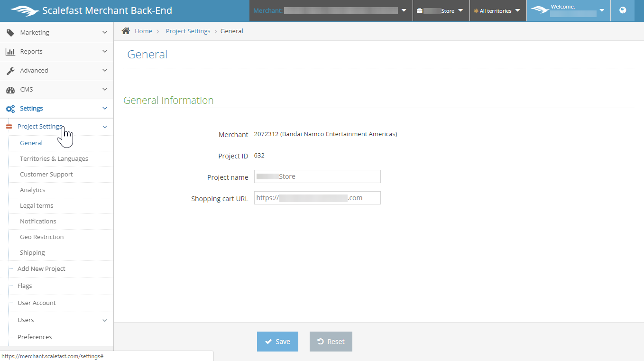This screenshot has width=644, height=361.
Task: Open the All territories dropdown
Action: [x=497, y=11]
